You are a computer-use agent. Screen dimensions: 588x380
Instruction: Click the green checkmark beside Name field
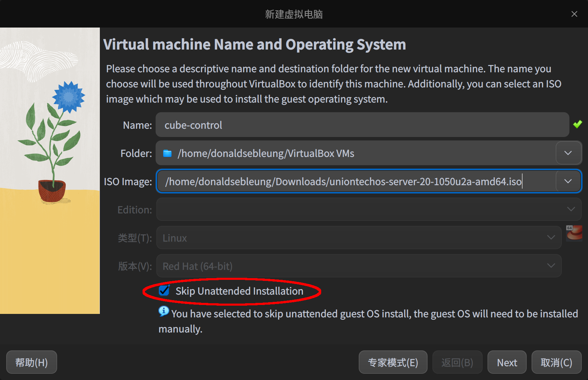pos(578,124)
